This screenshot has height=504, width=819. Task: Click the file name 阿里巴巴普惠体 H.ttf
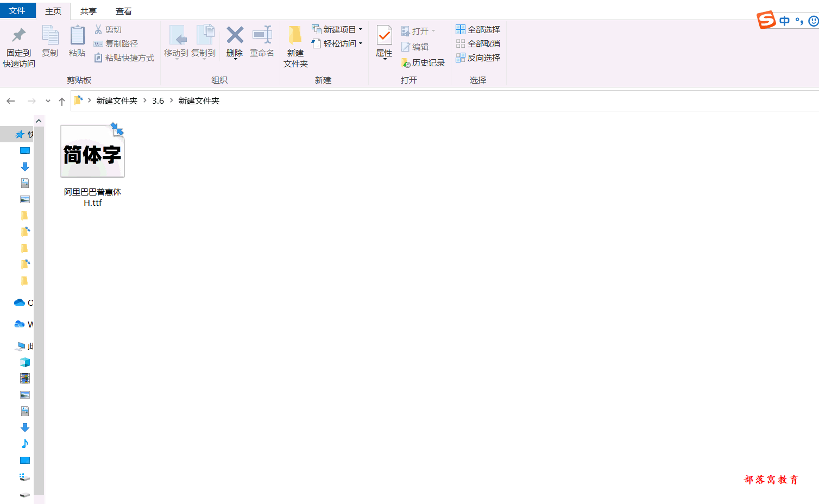[x=92, y=197]
